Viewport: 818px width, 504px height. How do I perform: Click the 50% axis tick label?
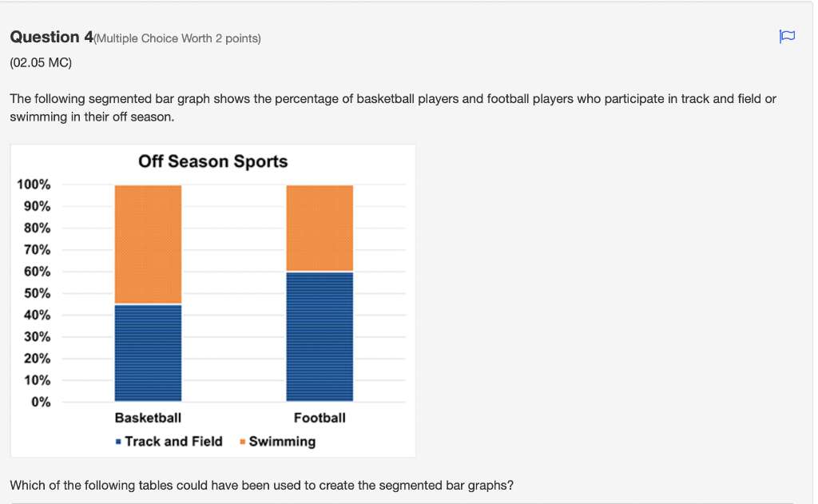tap(37, 293)
